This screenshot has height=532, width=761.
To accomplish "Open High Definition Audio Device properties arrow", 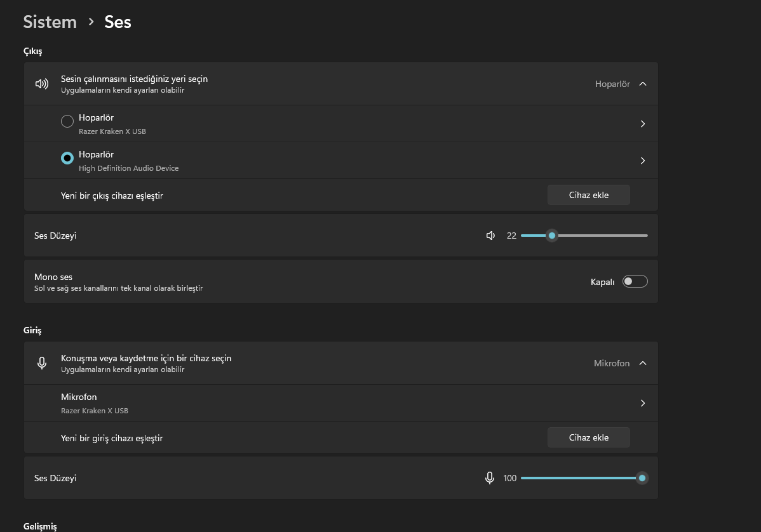I will click(x=643, y=161).
